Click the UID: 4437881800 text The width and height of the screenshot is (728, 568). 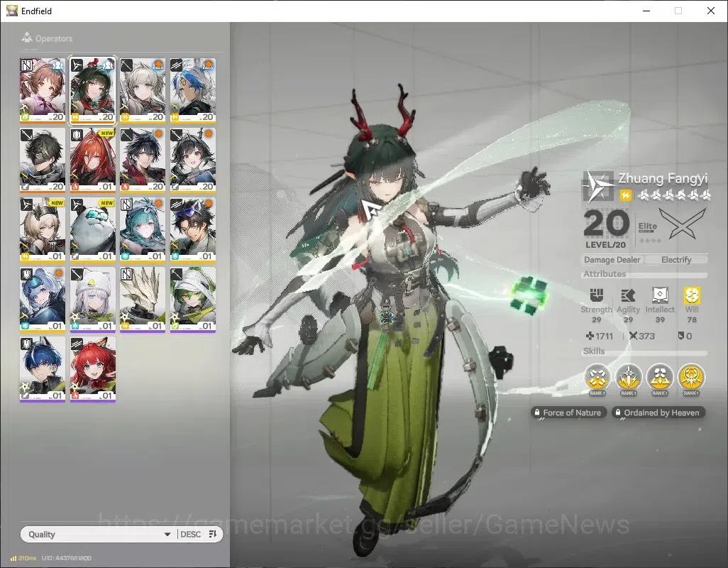click(67, 558)
